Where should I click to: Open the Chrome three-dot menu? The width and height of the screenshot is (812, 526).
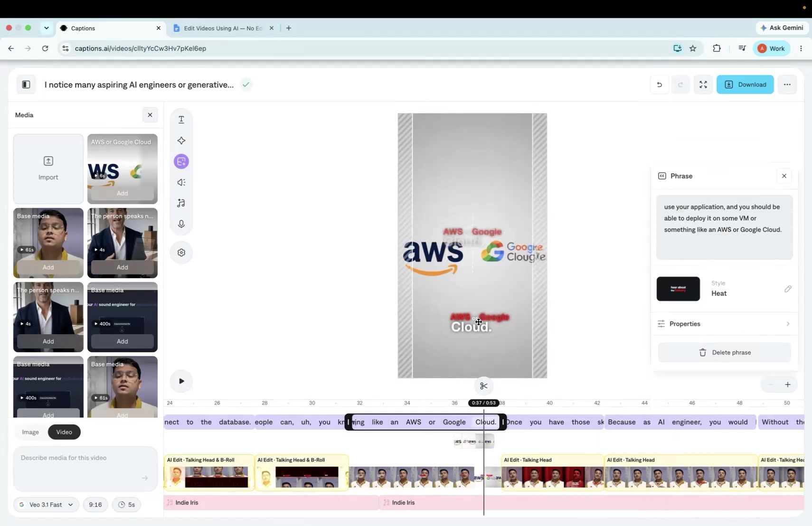(801, 48)
